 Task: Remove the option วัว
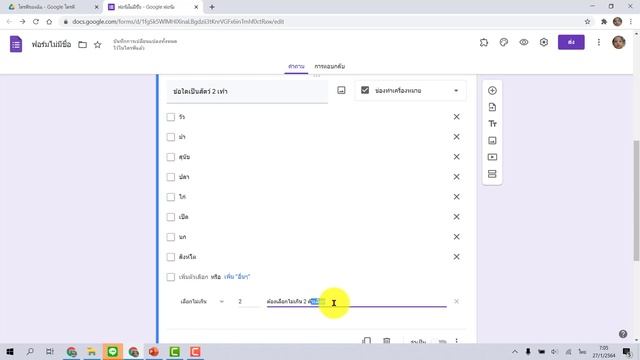point(456,117)
